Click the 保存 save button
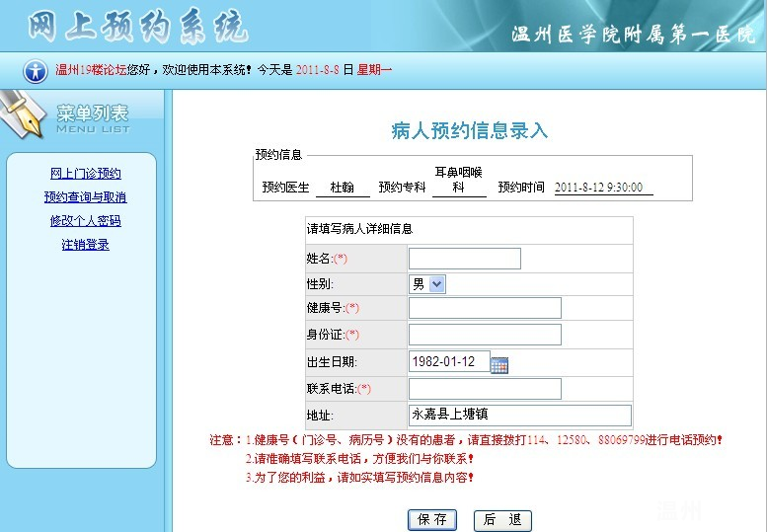 pos(432,520)
